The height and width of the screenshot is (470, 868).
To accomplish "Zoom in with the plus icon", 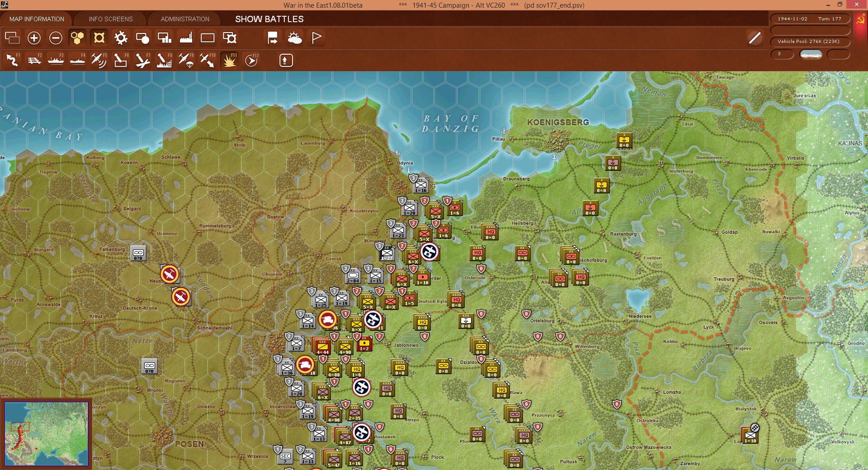I will pos(34,38).
